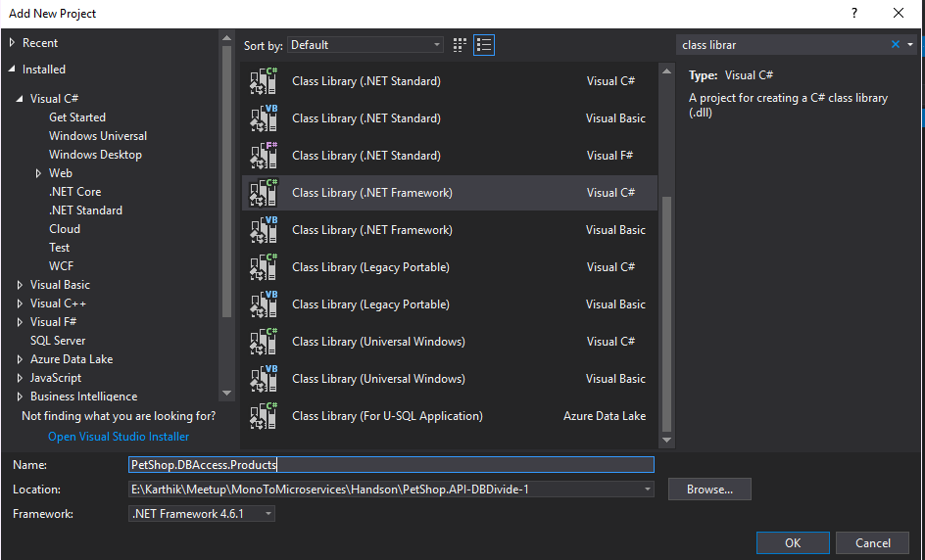The height and width of the screenshot is (560, 925).
Task: Select WCF category
Action: coord(62,266)
